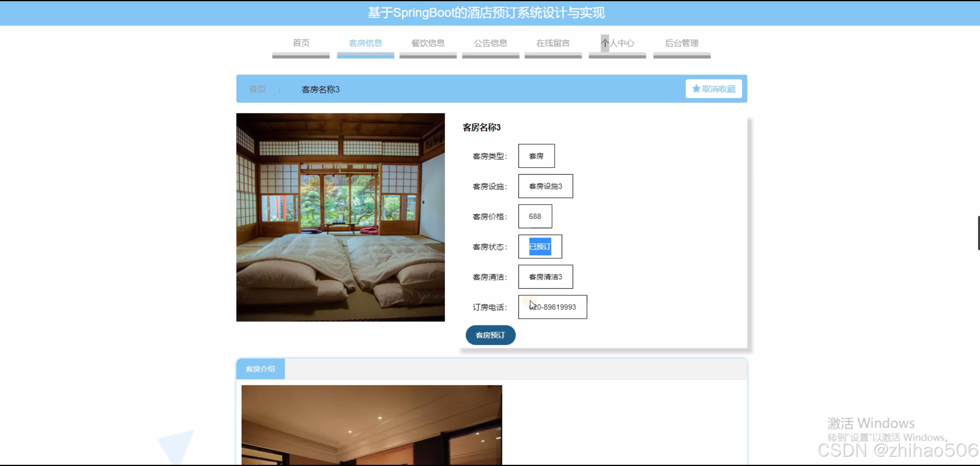Click the 客房预订 booking button

coord(490,335)
